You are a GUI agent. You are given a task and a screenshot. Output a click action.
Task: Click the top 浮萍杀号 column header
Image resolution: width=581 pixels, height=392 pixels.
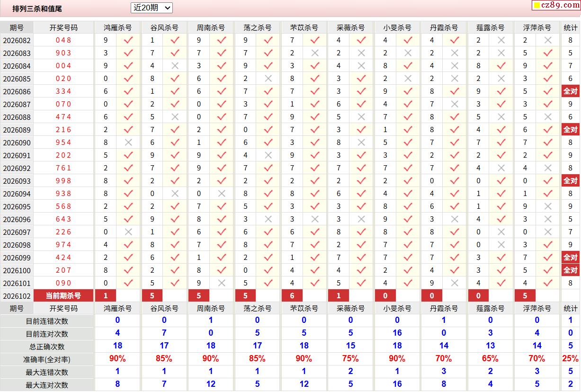[x=537, y=27]
